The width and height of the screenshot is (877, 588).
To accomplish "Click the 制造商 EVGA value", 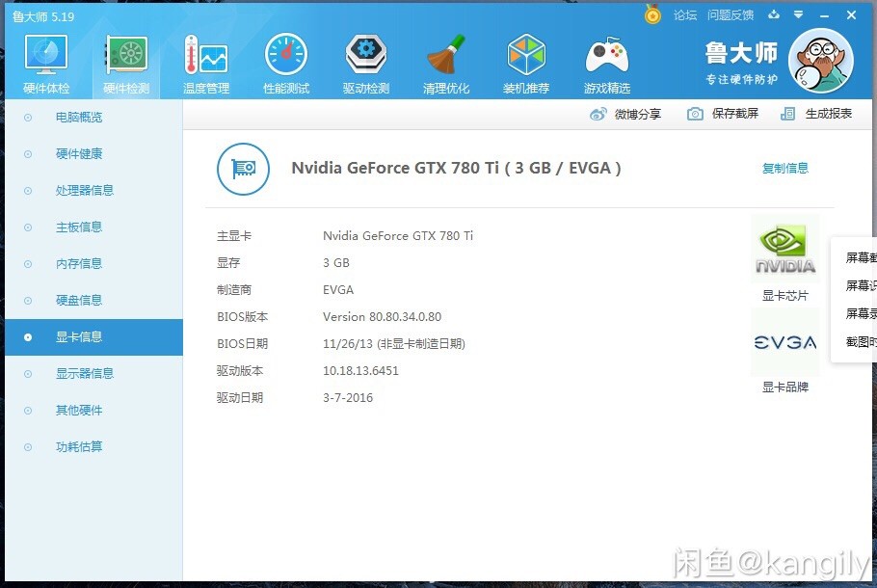I will point(338,290).
